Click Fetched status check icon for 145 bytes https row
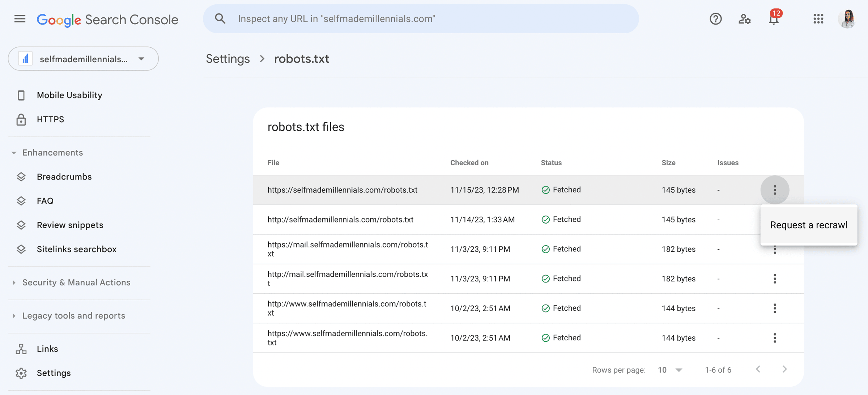 [x=545, y=190]
